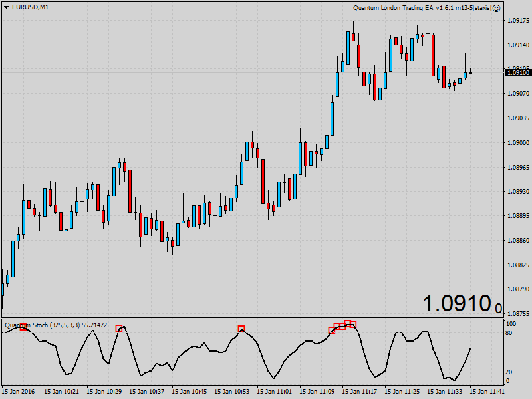Click the 15 Jan 11:01 time label
The width and height of the screenshot is (532, 399).
point(274,392)
